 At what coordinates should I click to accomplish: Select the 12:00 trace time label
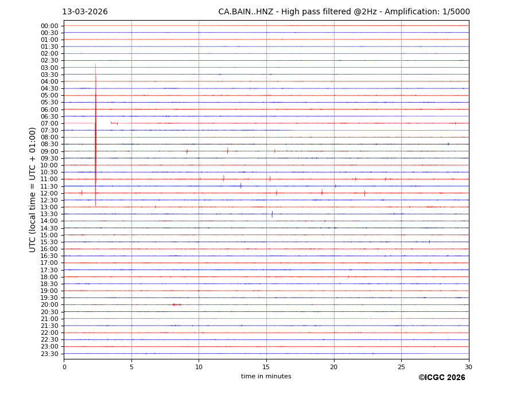click(x=49, y=193)
